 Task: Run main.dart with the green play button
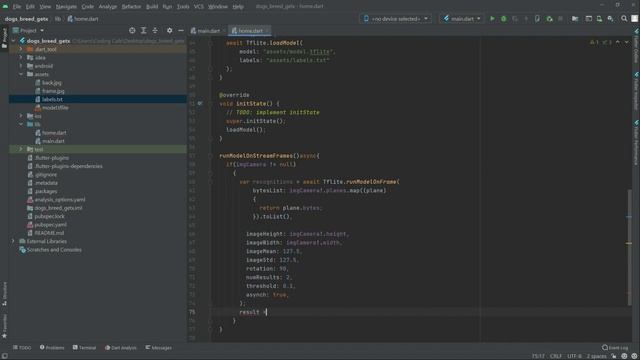click(492, 19)
